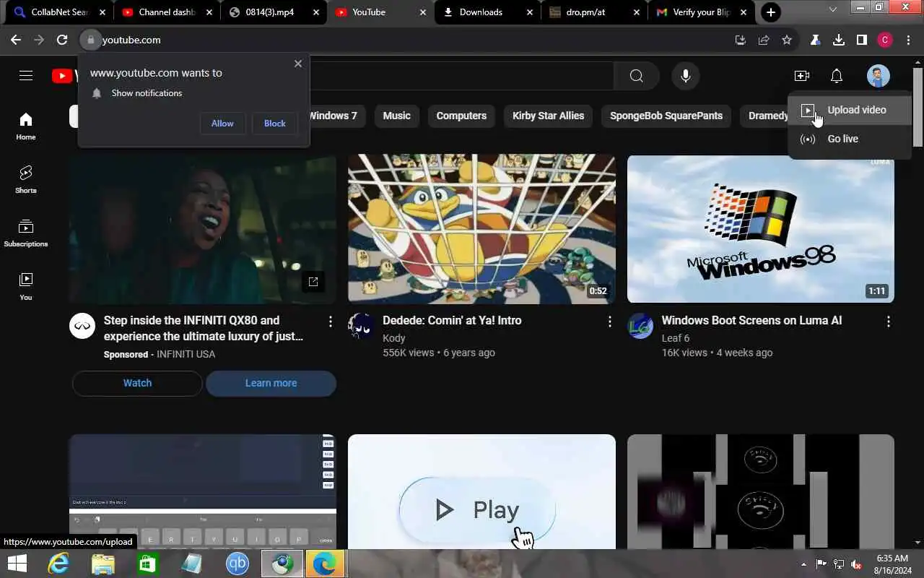Click the Create video camera icon
The image size is (924, 578).
tap(801, 76)
